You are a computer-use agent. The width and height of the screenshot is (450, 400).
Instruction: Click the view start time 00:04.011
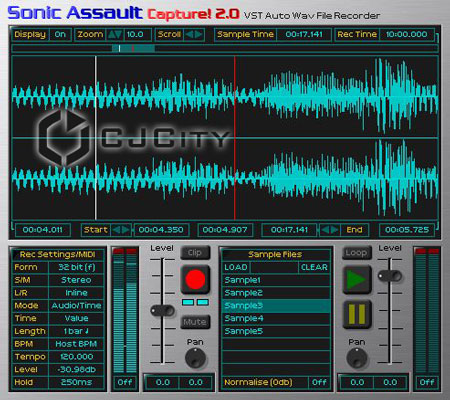(43, 230)
